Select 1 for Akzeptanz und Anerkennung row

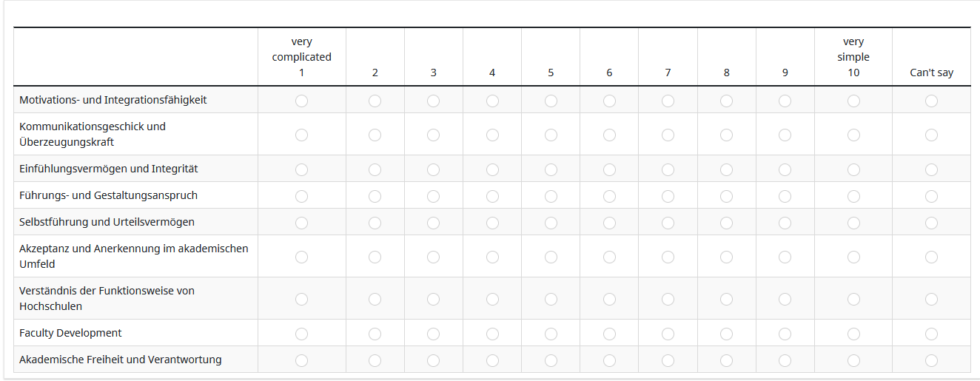(x=301, y=257)
